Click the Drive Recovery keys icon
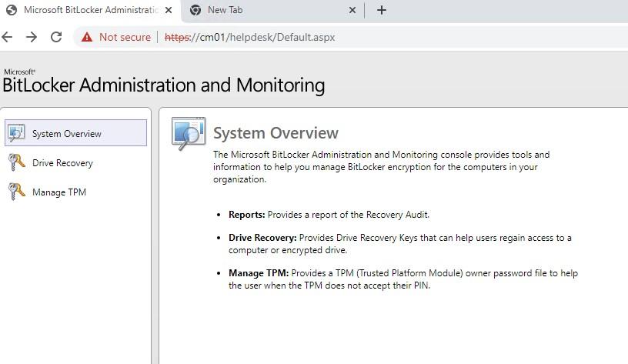The height and width of the screenshot is (364, 628). click(16, 162)
